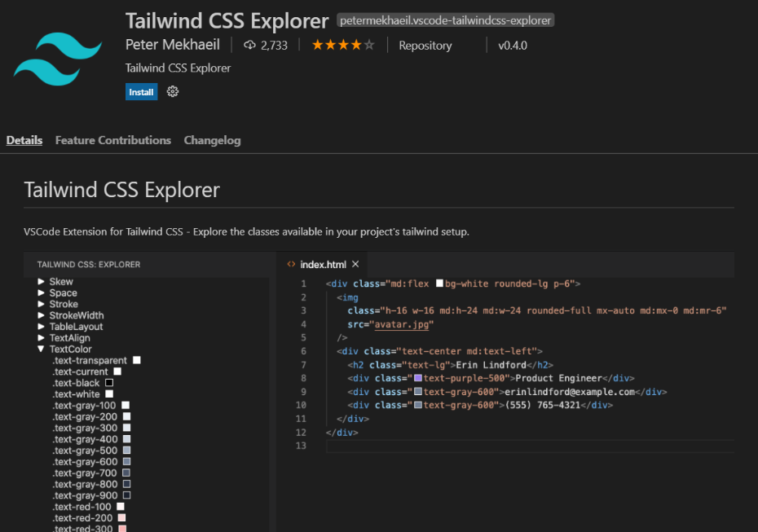
Task: Click the purple swatch before text-purple-500 in code
Action: coord(418,377)
